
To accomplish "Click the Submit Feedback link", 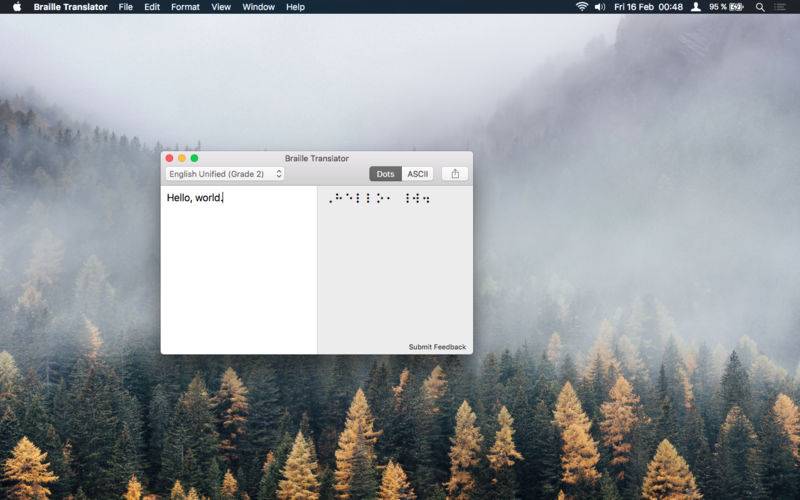I will (437, 347).
